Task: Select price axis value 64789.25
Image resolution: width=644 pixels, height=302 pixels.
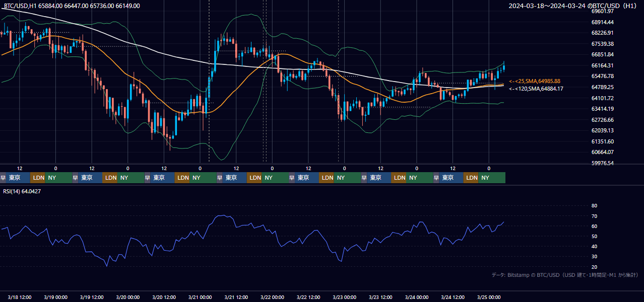Action: click(602, 87)
